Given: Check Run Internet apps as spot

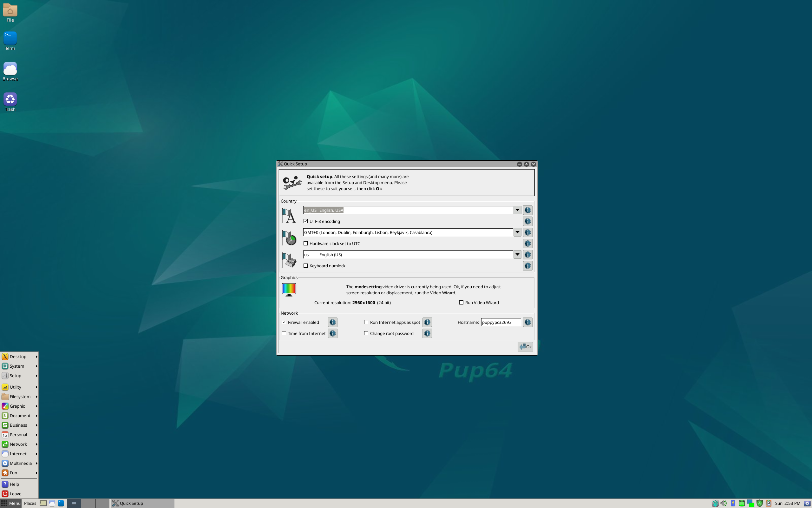Looking at the screenshot, I should click(366, 322).
